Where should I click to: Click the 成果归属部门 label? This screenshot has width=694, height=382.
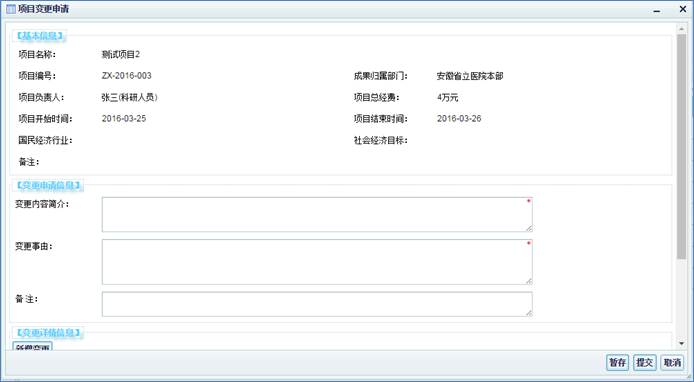(381, 76)
